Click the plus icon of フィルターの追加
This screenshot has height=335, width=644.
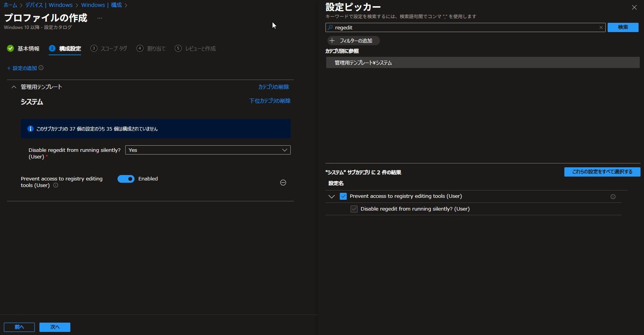click(332, 41)
